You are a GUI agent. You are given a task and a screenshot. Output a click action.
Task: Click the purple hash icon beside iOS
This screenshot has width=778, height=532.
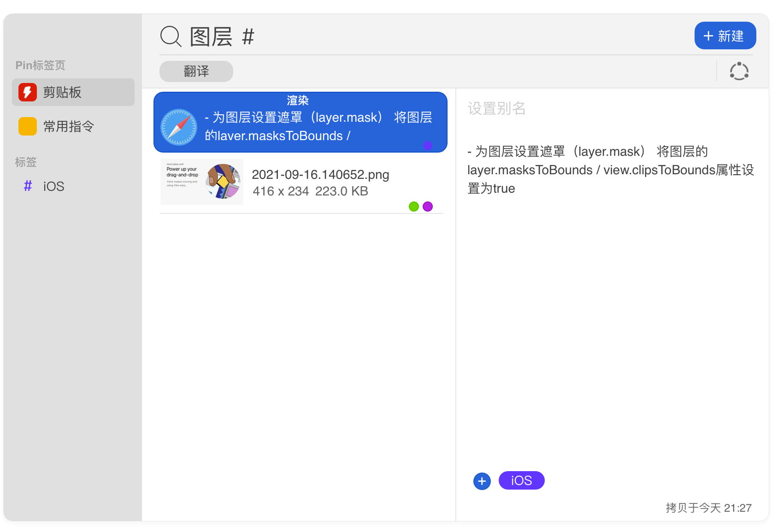pyautogui.click(x=28, y=186)
